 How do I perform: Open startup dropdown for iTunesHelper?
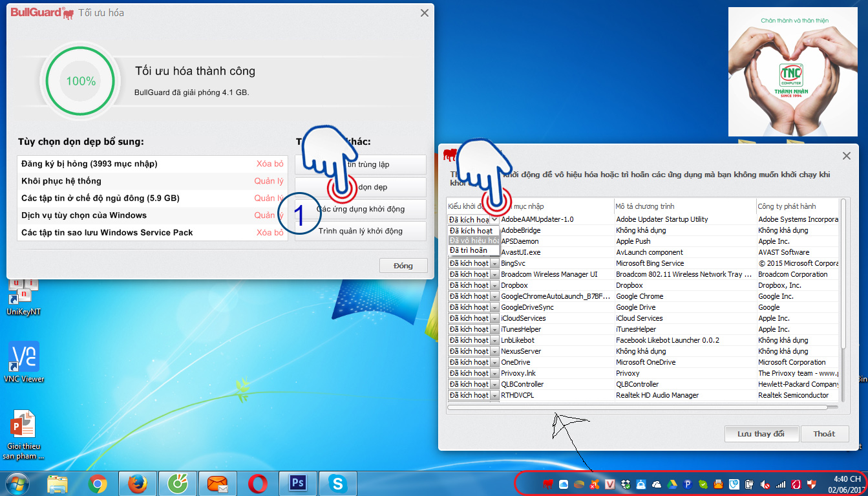click(x=495, y=330)
